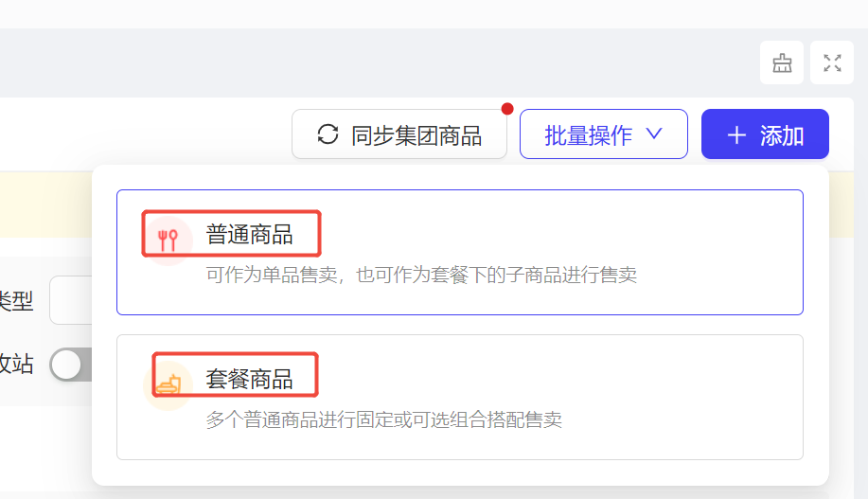This screenshot has height=499, width=868.
Task: Toggle fullscreen with the expand arrows icon
Action: (x=832, y=62)
